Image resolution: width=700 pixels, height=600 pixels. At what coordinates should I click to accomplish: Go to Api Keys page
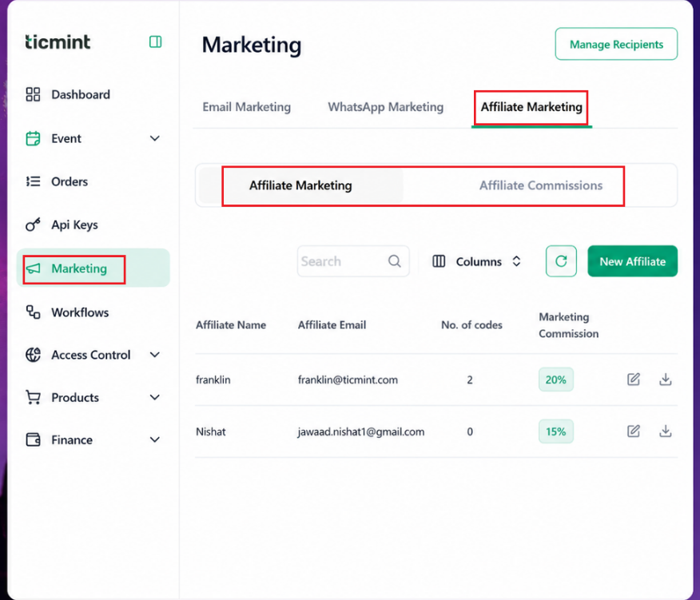[x=74, y=225]
